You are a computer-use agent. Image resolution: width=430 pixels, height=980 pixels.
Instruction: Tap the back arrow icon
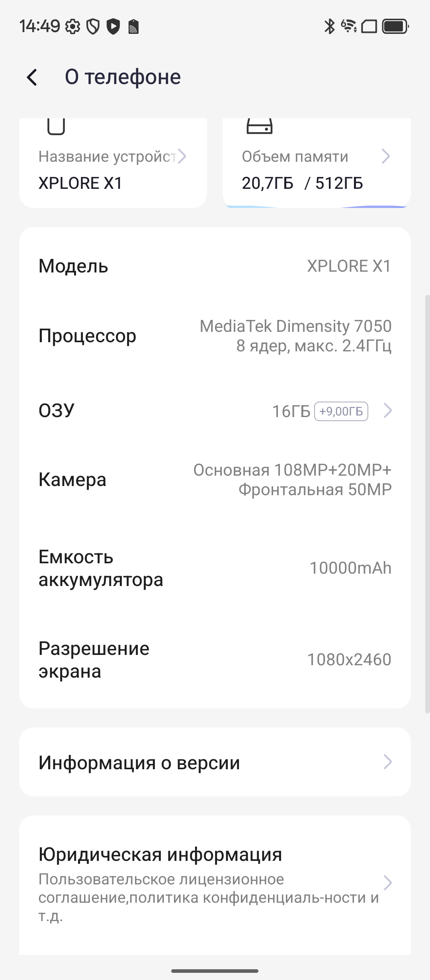click(32, 77)
